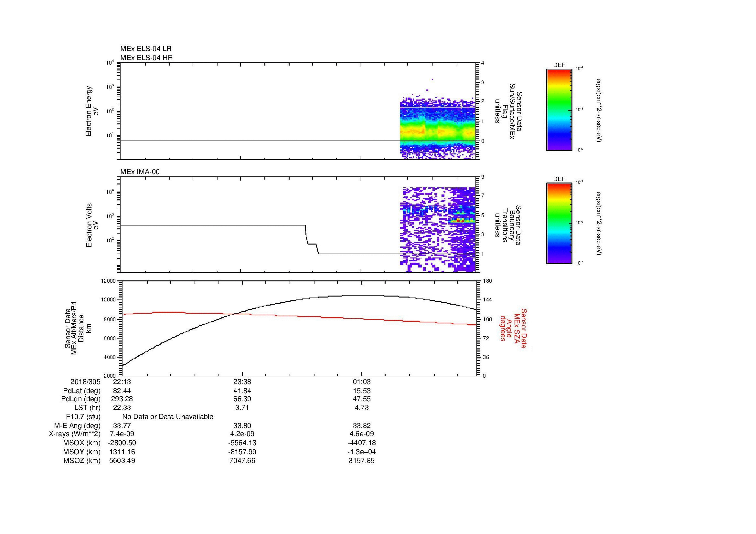Click the PdLat value '15.53'

[x=362, y=391]
